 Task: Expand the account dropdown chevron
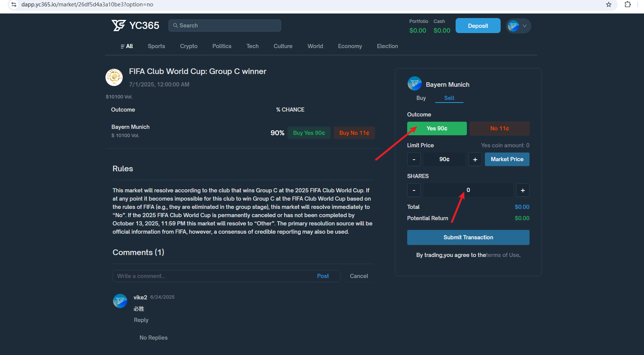click(525, 26)
